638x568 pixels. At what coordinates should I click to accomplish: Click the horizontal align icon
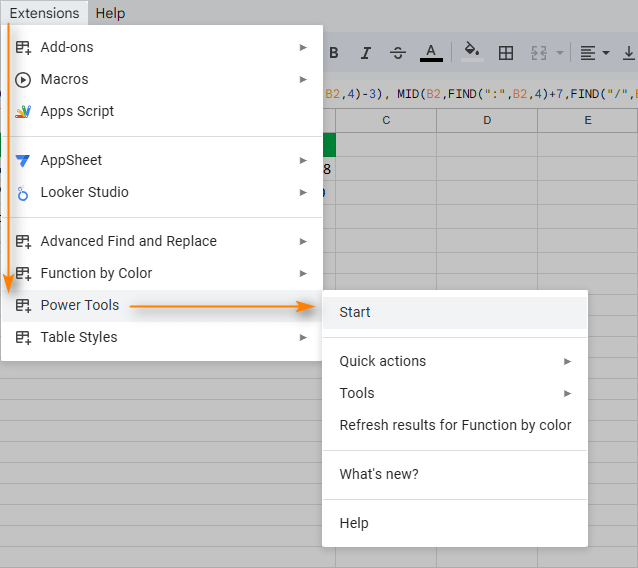[x=588, y=53]
